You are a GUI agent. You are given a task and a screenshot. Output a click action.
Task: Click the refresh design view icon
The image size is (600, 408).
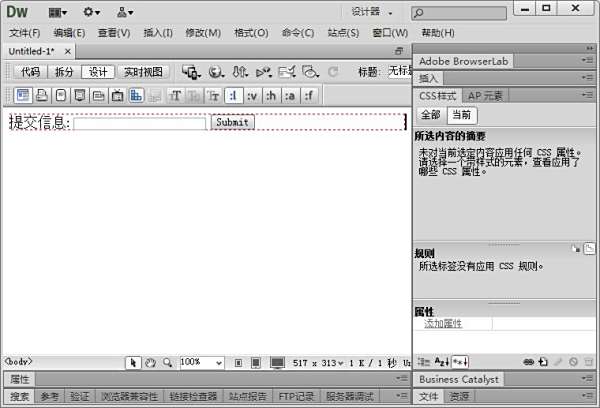coord(333,72)
